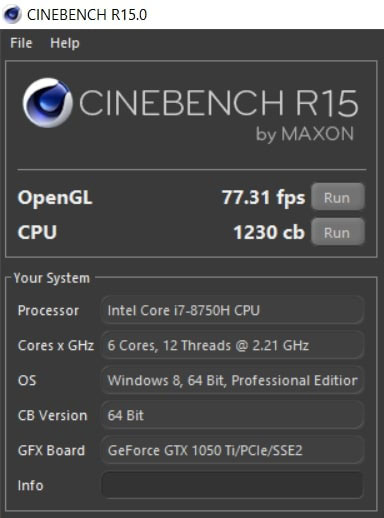Image resolution: width=384 pixels, height=518 pixels.
Task: Click the OpenGL label
Action: pos(55,198)
